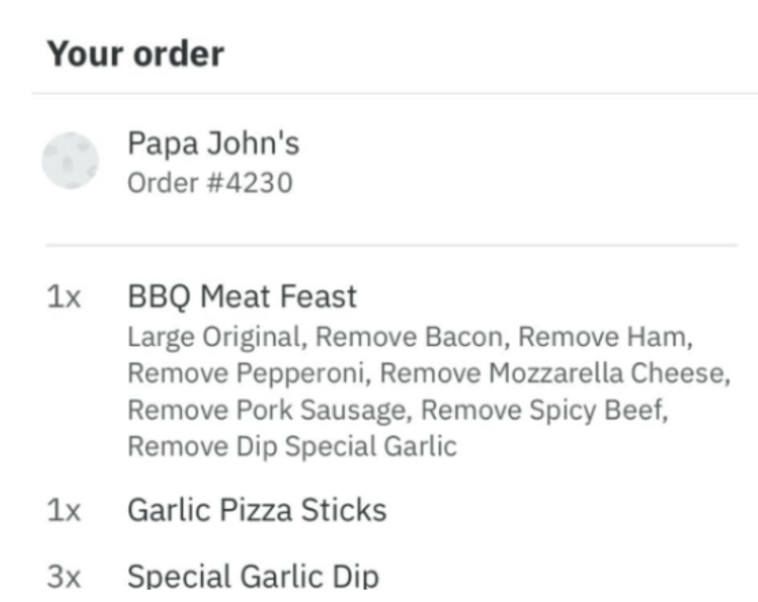Click the Large Original size option text
The image size is (758, 602).
(x=213, y=337)
